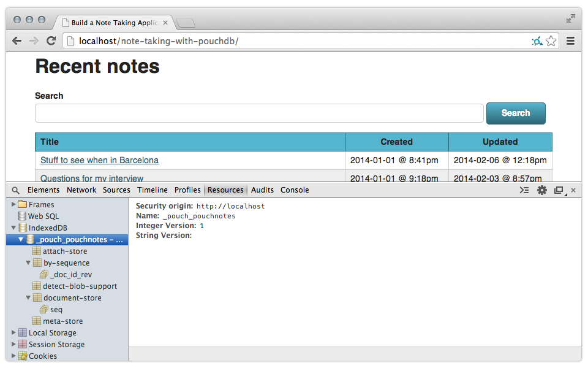Click the Cookies icon

23,356
